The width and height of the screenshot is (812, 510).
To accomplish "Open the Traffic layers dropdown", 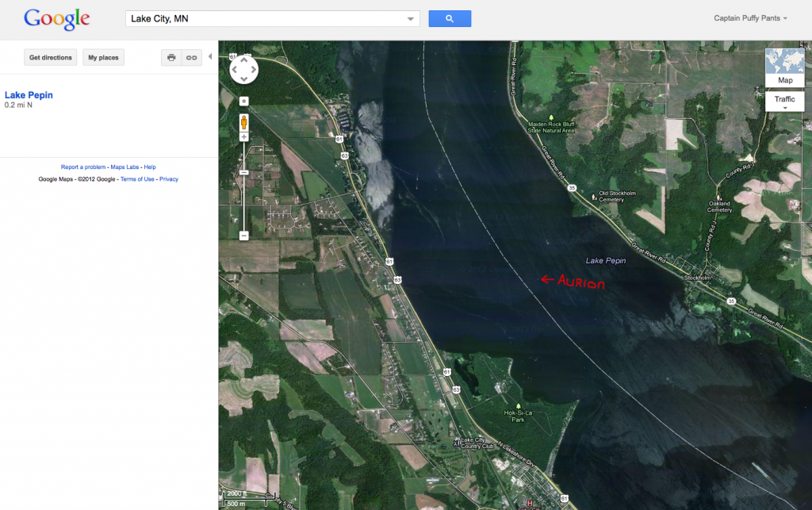I will [784, 101].
